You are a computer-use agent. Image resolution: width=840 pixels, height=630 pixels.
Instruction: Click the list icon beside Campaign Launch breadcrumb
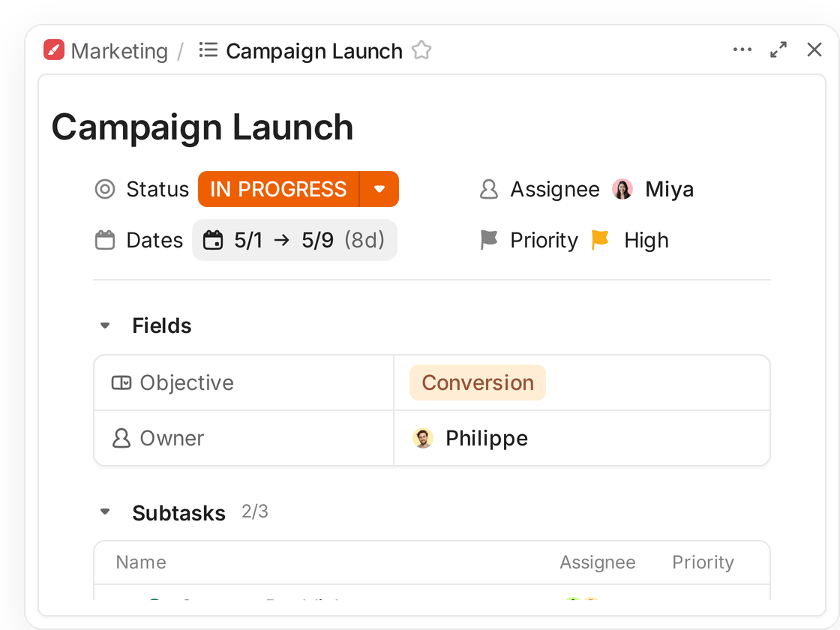(x=208, y=50)
